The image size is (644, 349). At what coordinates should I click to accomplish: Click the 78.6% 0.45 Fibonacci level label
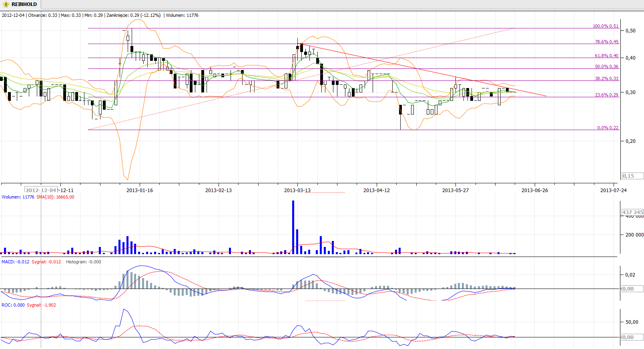tap(607, 42)
